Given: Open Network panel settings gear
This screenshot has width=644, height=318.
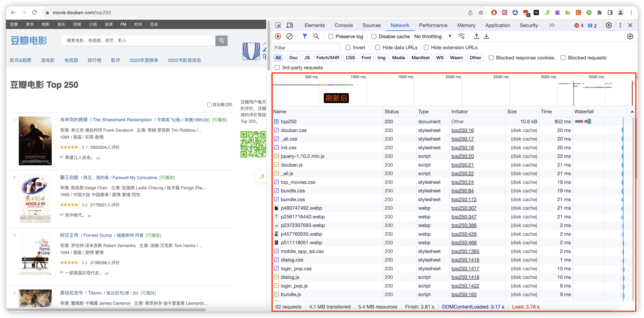Looking at the screenshot, I should (630, 36).
